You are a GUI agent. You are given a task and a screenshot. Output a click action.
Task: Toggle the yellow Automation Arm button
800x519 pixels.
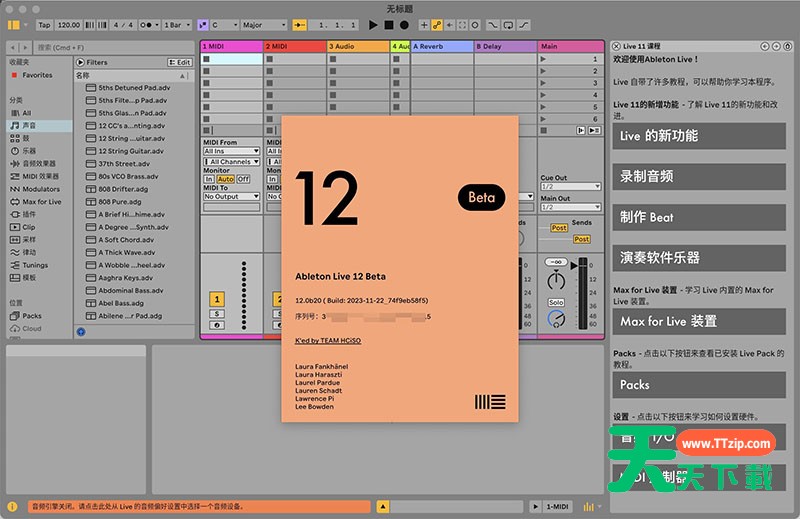(437, 24)
